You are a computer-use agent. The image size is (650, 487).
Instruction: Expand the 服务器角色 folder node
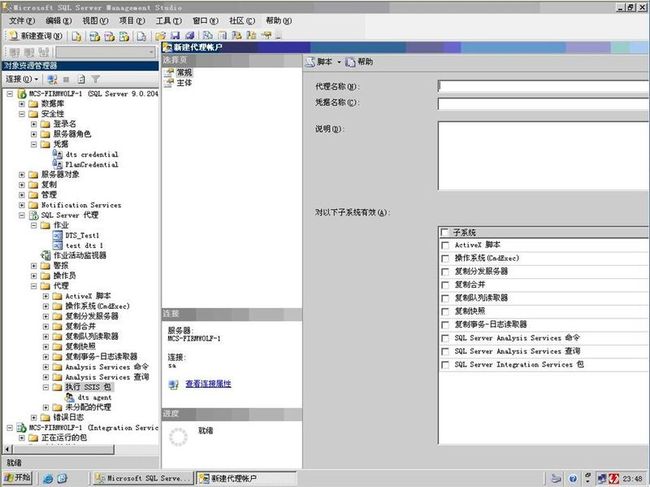tap(34, 134)
